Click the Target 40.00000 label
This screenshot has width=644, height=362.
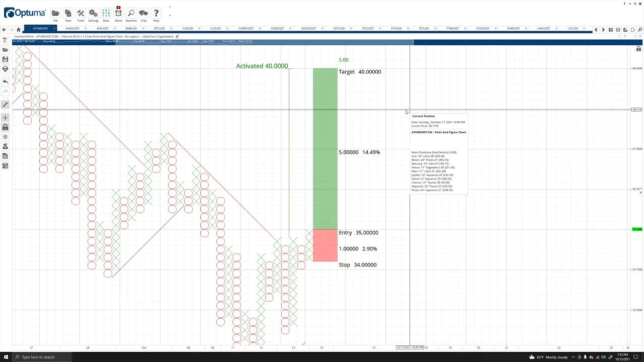click(x=360, y=72)
